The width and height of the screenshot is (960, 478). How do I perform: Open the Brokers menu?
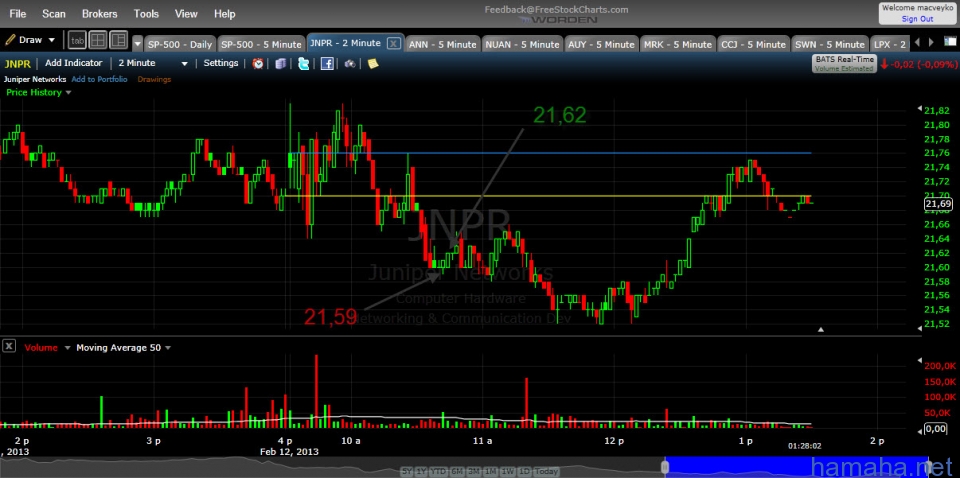click(x=100, y=13)
